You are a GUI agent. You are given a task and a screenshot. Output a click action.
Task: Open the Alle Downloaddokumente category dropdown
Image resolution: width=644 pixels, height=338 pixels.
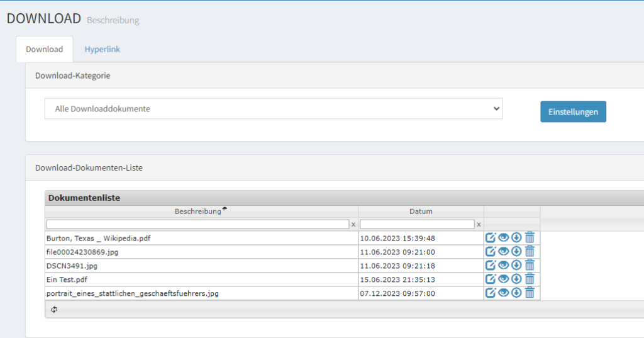274,108
